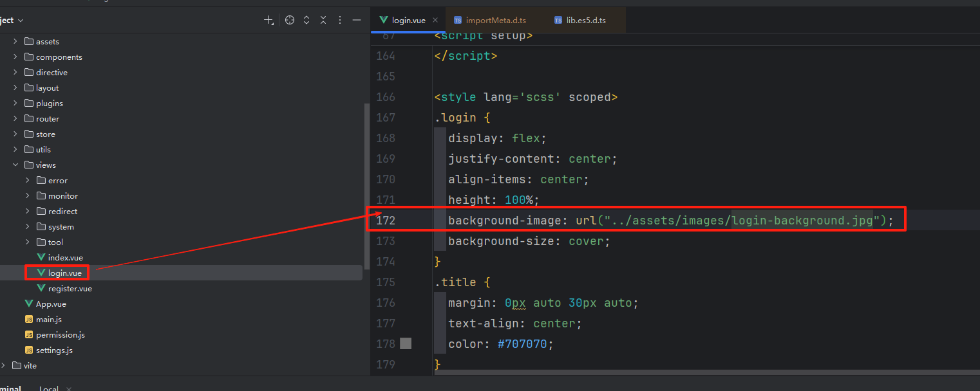Collapse all project tree nodes icon
980x391 pixels.
pos(323,20)
